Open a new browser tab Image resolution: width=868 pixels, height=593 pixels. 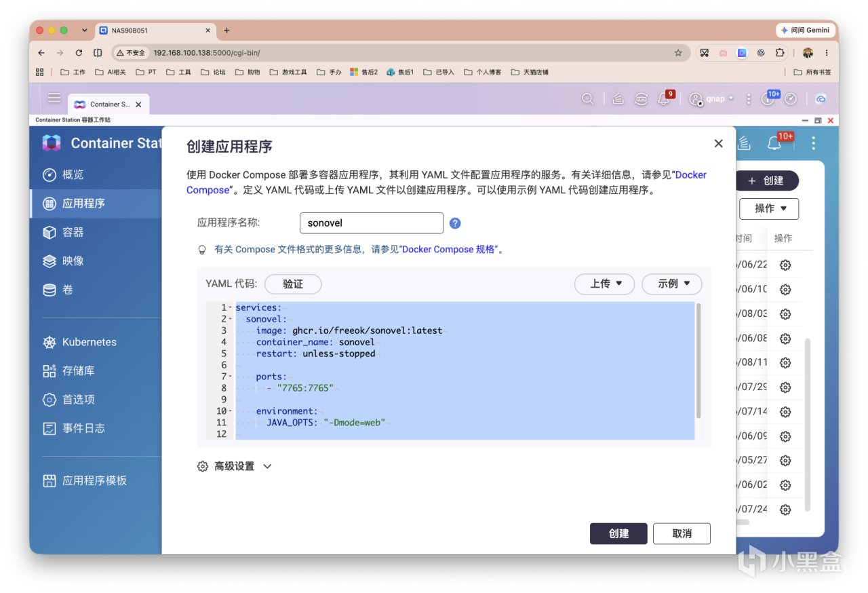pos(226,31)
